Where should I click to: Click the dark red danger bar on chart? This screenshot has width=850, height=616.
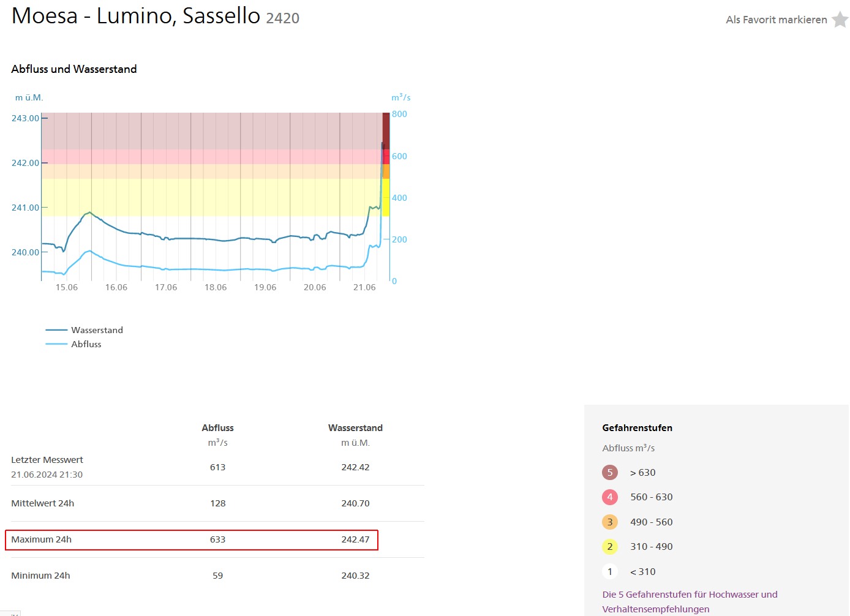click(386, 130)
